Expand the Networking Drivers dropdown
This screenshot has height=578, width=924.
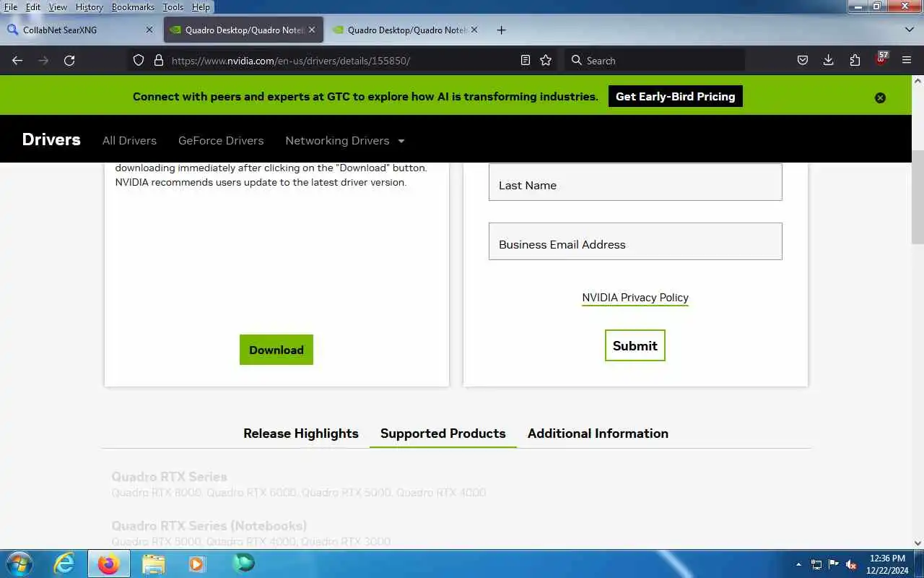point(345,141)
